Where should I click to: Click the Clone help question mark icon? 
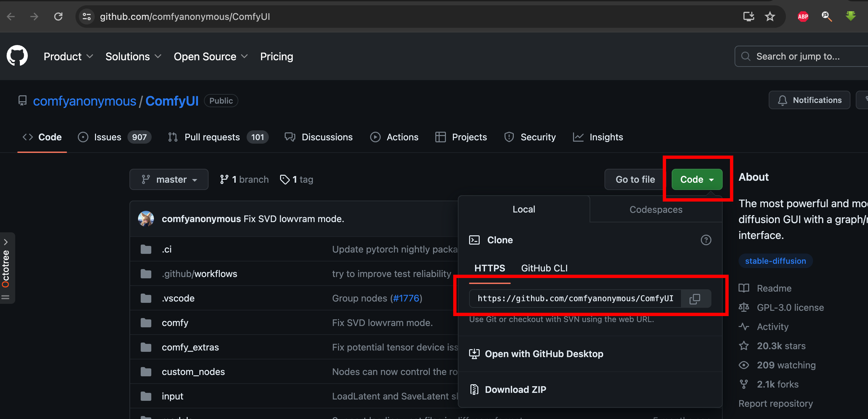click(x=705, y=240)
